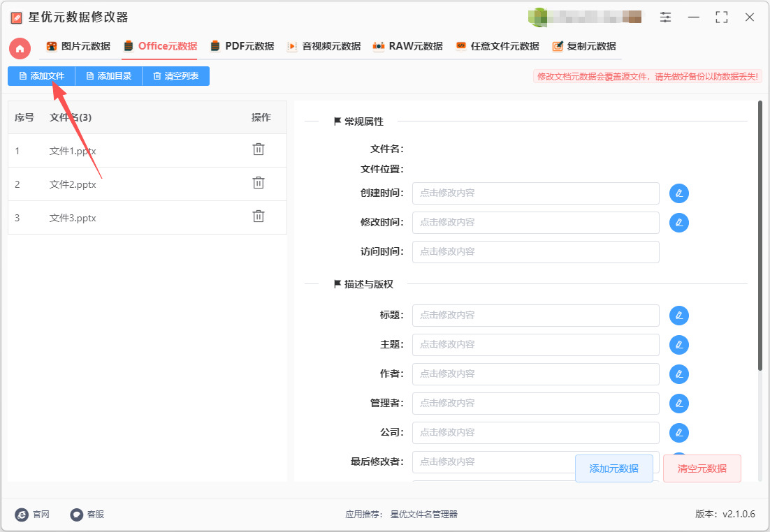Edit 修改时间 with its blue pencil button
The width and height of the screenshot is (770, 532).
(x=679, y=223)
